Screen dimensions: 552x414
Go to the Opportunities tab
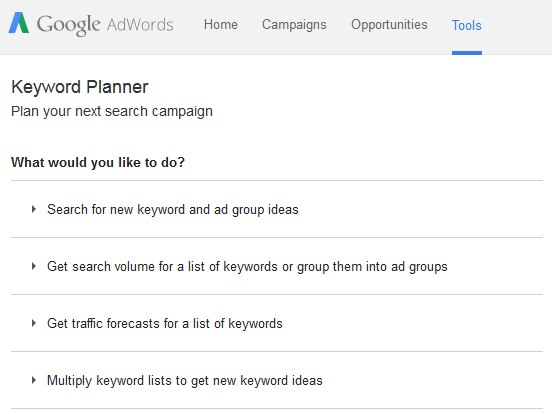(x=389, y=25)
